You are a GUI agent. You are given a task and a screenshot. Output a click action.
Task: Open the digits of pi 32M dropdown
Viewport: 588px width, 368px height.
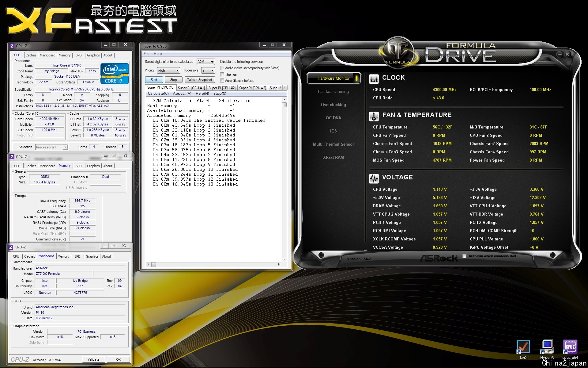(x=205, y=62)
